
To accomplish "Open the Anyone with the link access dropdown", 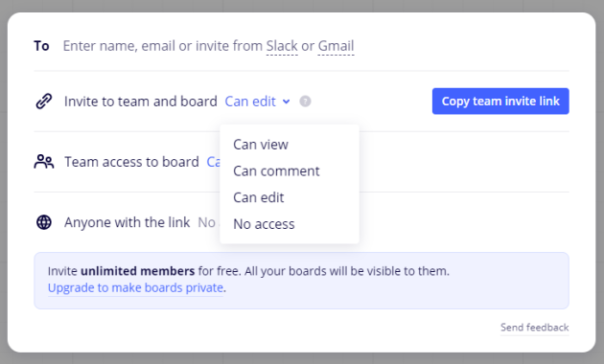I will point(208,222).
